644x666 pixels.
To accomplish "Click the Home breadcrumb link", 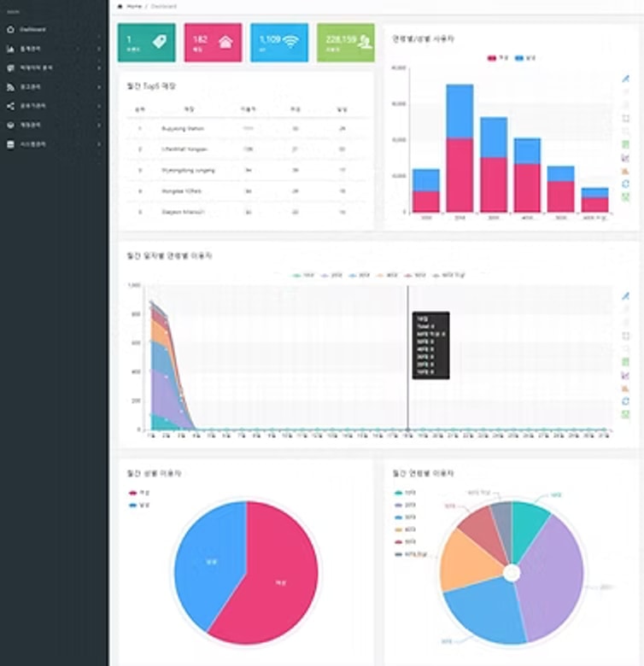I will (x=134, y=6).
